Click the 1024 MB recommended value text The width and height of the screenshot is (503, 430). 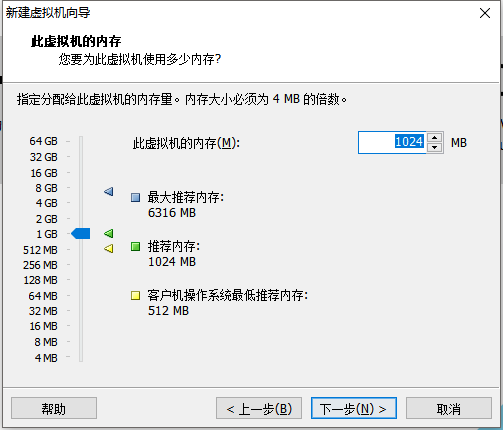pos(172,262)
